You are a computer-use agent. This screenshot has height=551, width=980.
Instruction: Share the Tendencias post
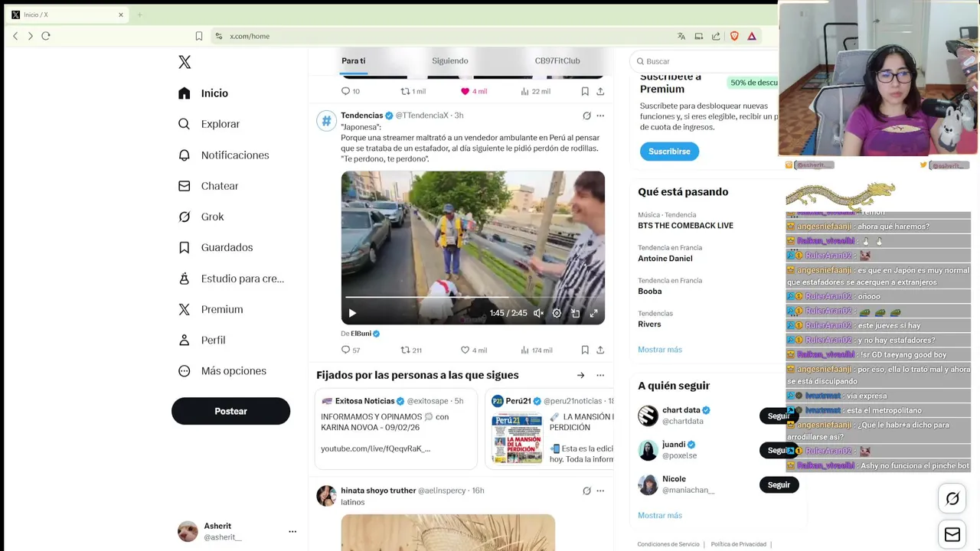[600, 350]
